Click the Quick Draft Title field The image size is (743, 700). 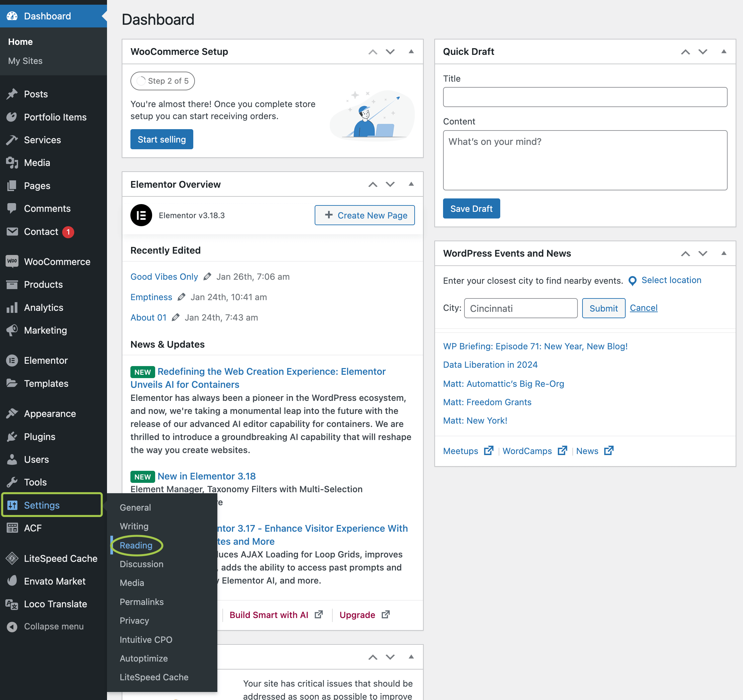[x=585, y=97]
